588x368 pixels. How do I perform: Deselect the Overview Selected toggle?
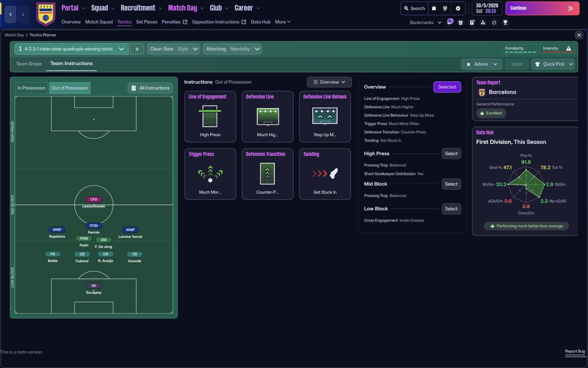click(446, 86)
